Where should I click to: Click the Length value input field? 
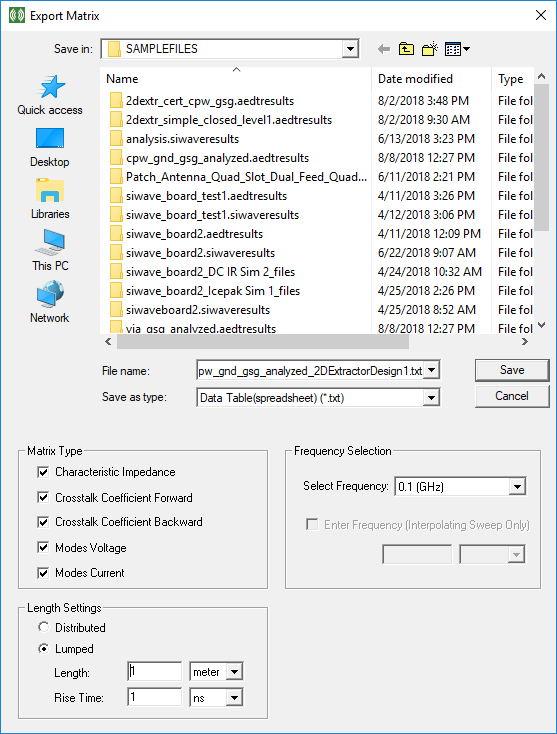[x=154, y=671]
